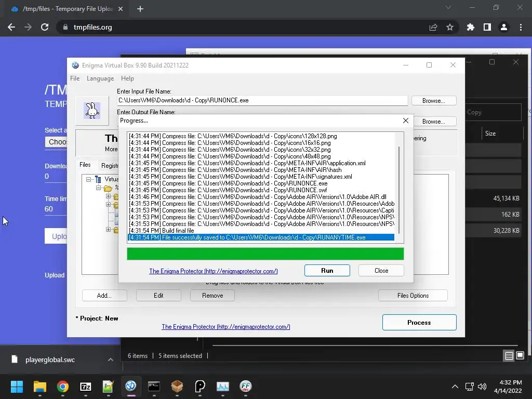Image resolution: width=532 pixels, height=399 pixels.
Task: Close the /tmp/files browser tab
Action: tap(121, 9)
